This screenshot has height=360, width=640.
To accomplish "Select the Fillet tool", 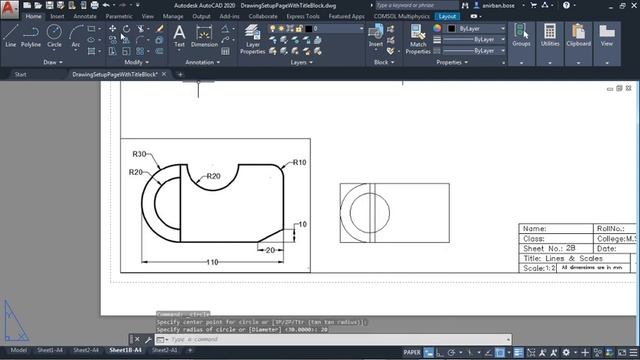I will click(140, 40).
